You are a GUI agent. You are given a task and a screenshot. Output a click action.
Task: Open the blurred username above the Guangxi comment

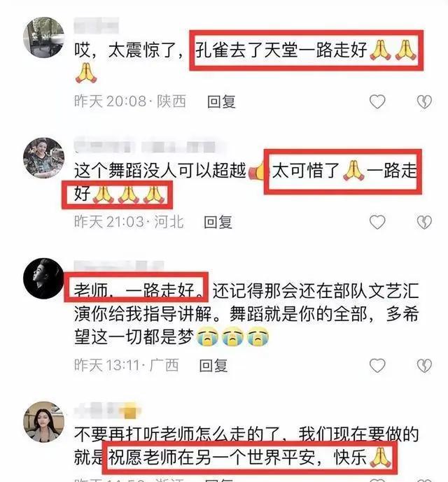point(119,267)
